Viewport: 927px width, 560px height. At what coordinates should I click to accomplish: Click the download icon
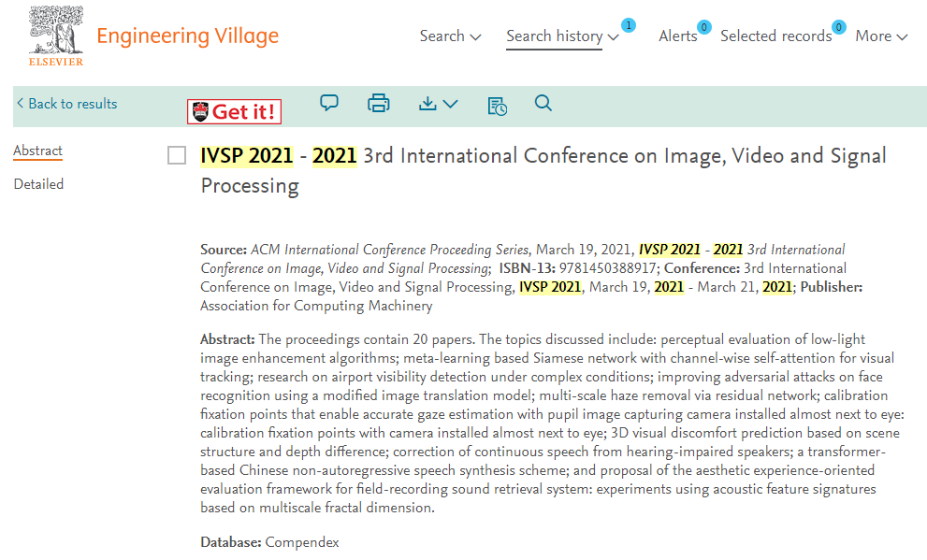[x=427, y=104]
